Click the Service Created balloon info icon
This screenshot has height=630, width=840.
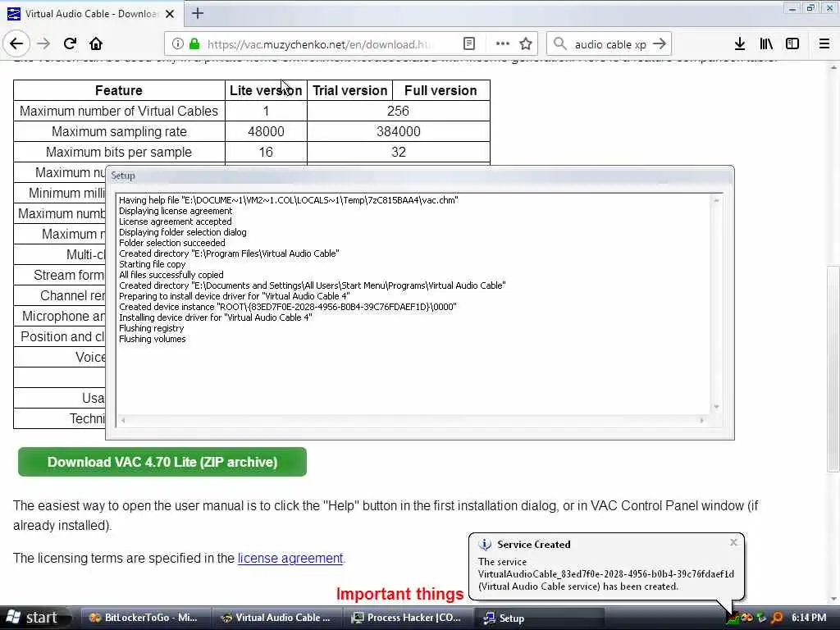(485, 545)
